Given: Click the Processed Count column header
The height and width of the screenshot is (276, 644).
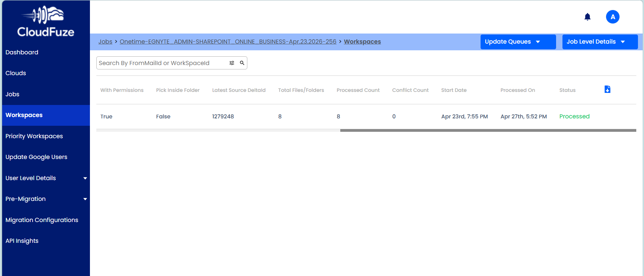Looking at the screenshot, I should point(358,90).
